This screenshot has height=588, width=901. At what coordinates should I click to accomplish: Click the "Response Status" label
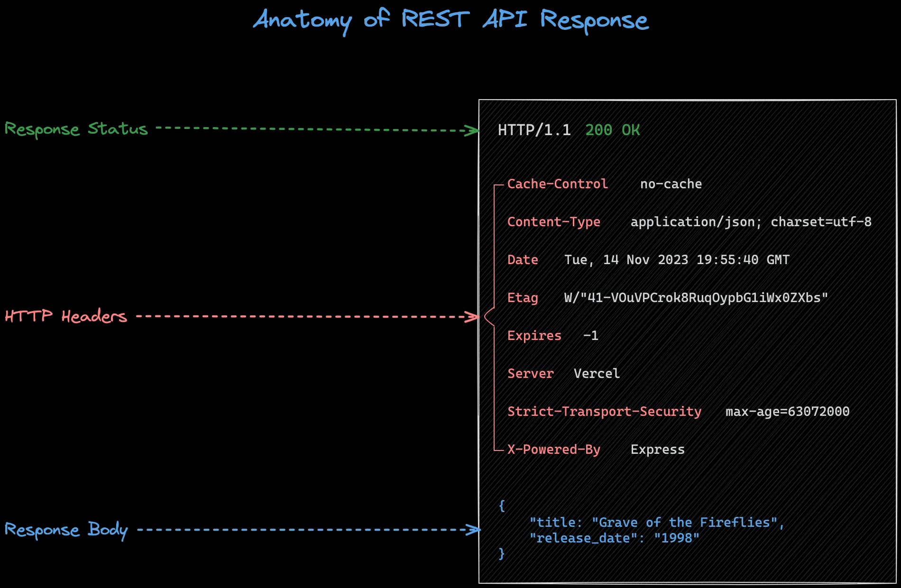[76, 129]
